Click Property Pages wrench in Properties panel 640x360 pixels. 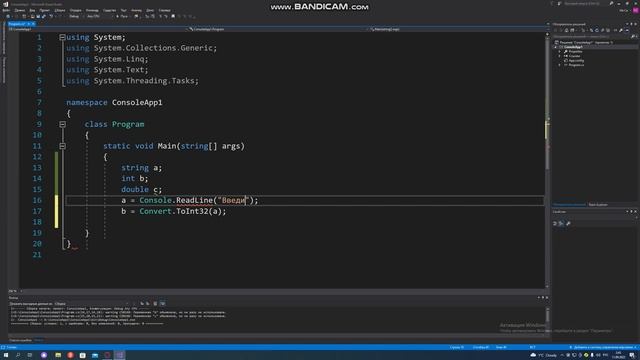click(568, 223)
